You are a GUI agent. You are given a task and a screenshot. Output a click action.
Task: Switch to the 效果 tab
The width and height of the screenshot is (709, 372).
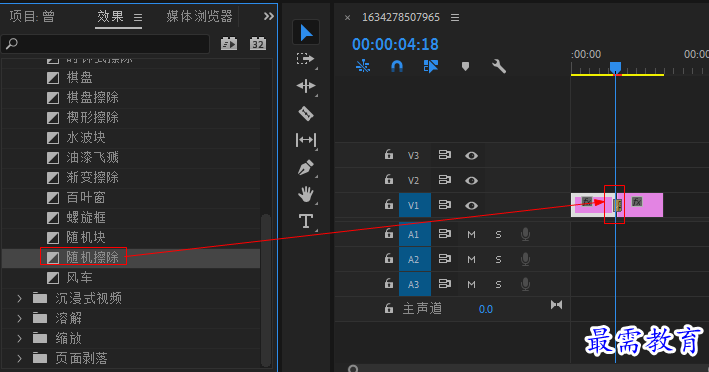point(110,17)
